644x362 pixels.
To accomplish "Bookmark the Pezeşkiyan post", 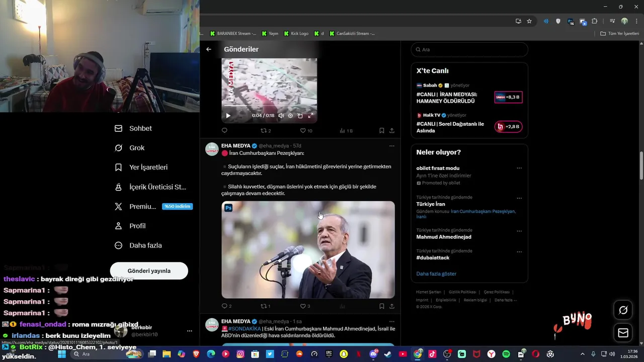I will coord(382,306).
